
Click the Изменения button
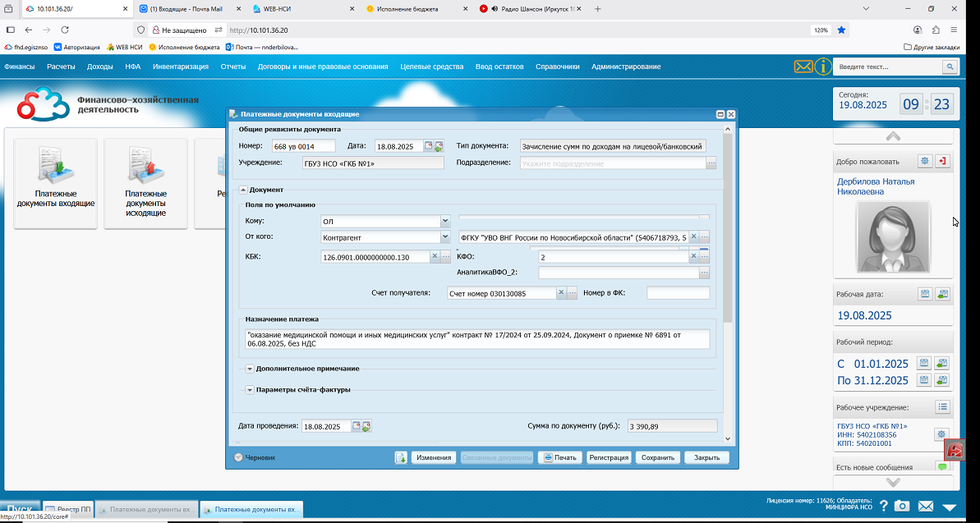tap(434, 457)
